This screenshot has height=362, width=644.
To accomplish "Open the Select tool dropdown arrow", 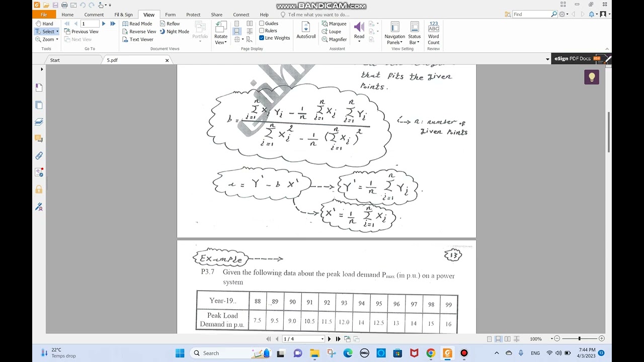I will point(57,32).
